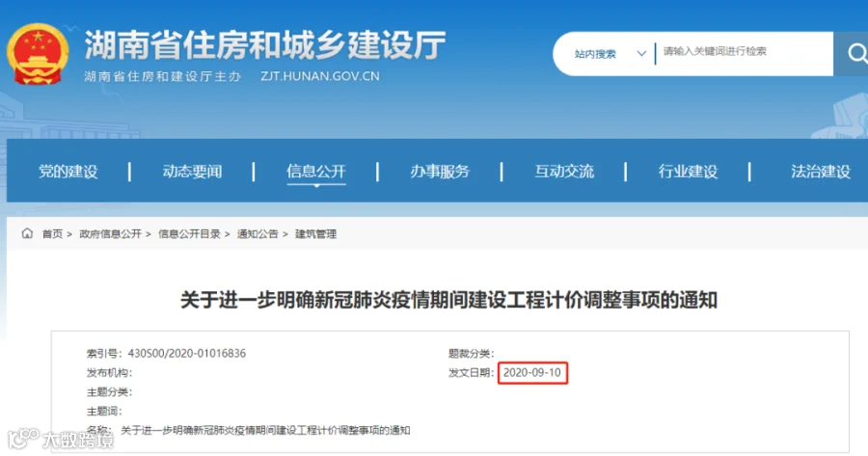Click the highlighted date 2020-09-10
This screenshot has width=868, height=456.
(532, 372)
